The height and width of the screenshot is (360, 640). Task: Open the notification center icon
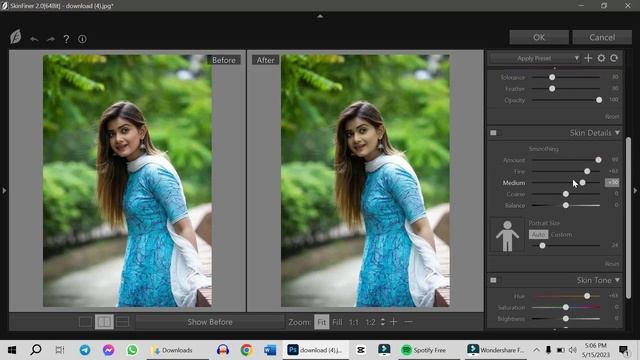(623, 350)
